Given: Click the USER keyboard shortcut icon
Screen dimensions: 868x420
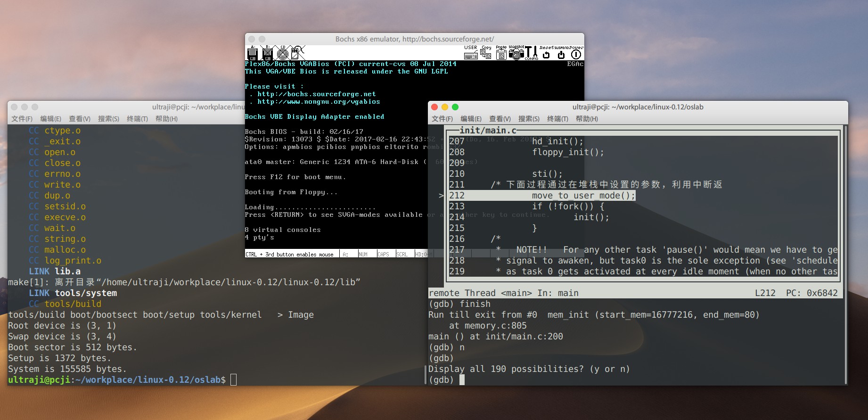Looking at the screenshot, I should [x=471, y=53].
